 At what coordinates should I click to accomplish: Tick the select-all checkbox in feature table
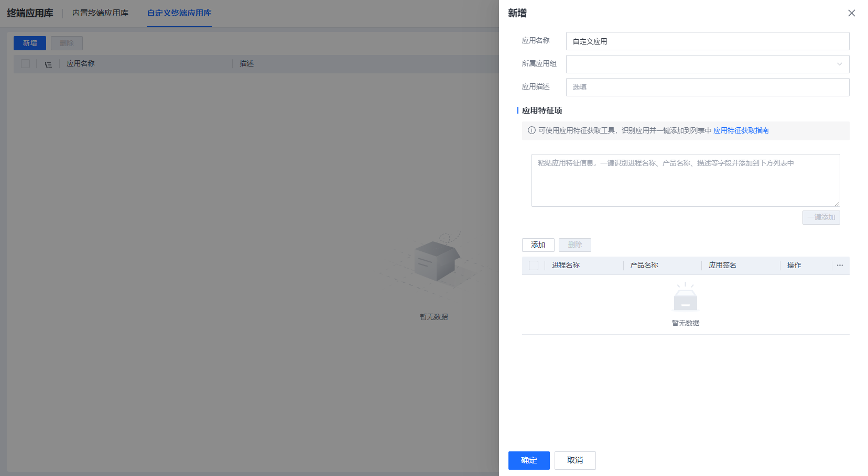pos(534,265)
